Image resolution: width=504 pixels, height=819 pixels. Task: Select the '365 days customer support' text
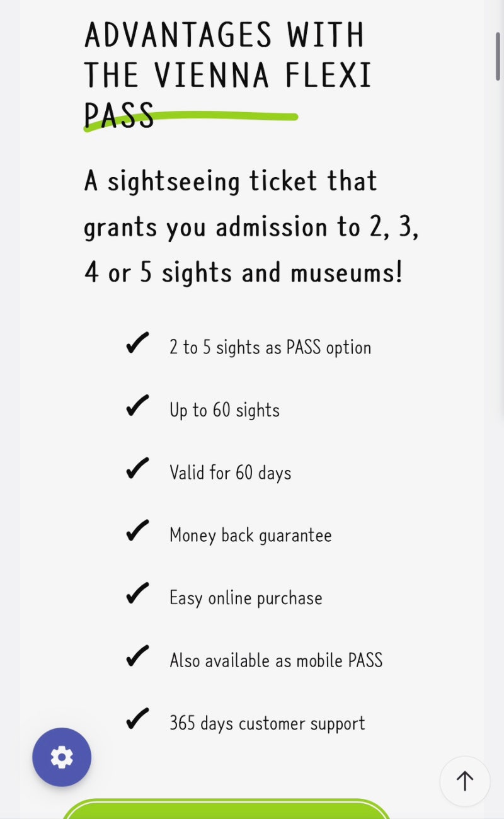(x=267, y=723)
